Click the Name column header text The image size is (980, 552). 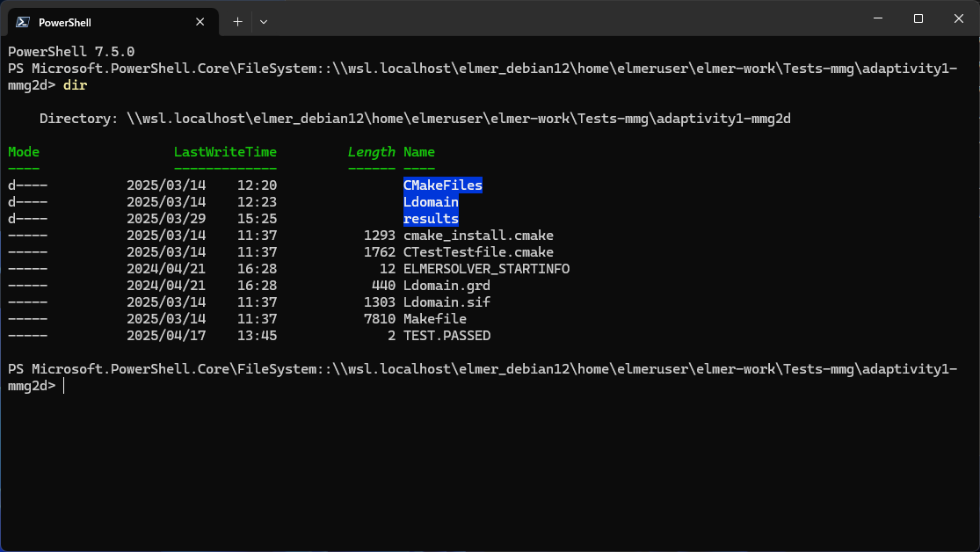418,151
